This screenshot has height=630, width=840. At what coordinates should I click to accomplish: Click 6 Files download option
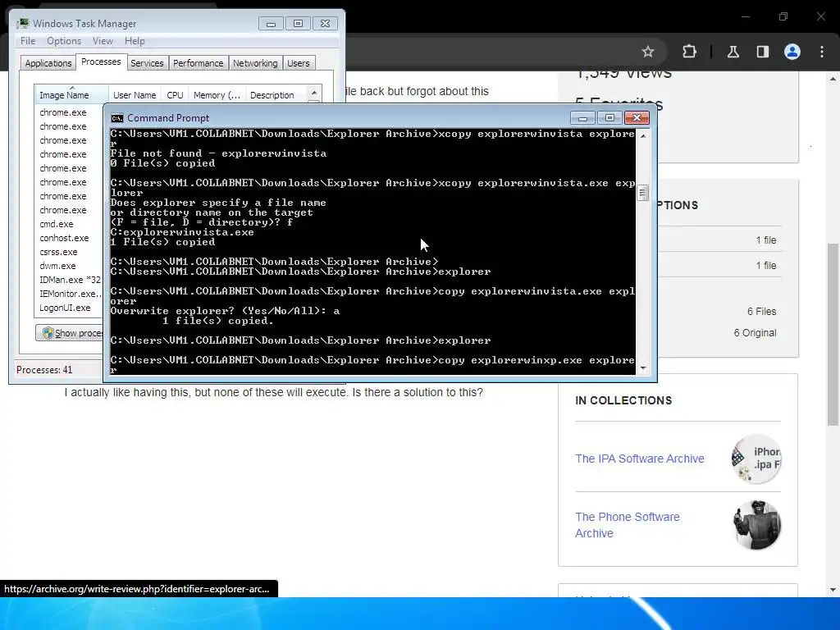click(x=762, y=311)
